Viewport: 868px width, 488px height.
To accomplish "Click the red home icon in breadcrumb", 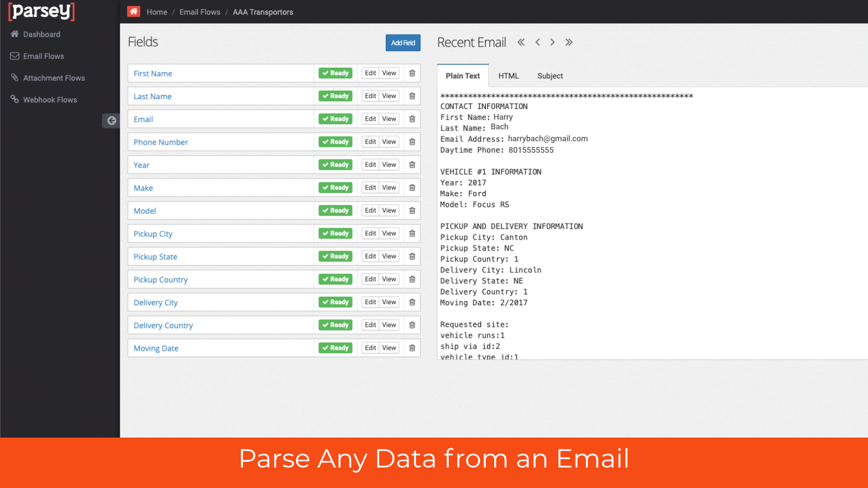I will pyautogui.click(x=133, y=11).
